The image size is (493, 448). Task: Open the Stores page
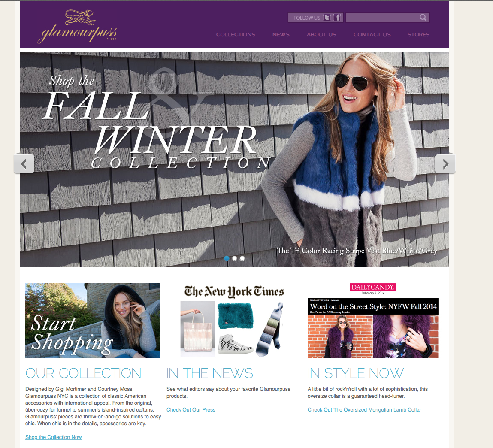click(x=418, y=35)
